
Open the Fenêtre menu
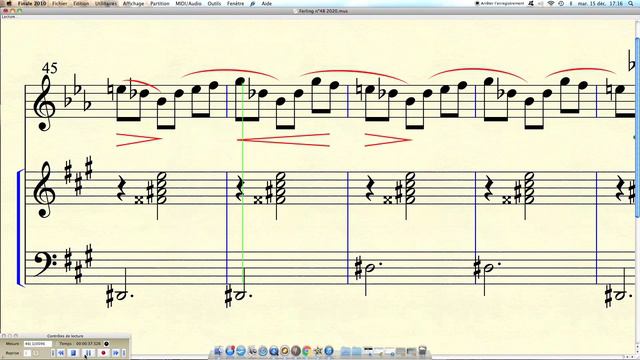click(x=236, y=3)
